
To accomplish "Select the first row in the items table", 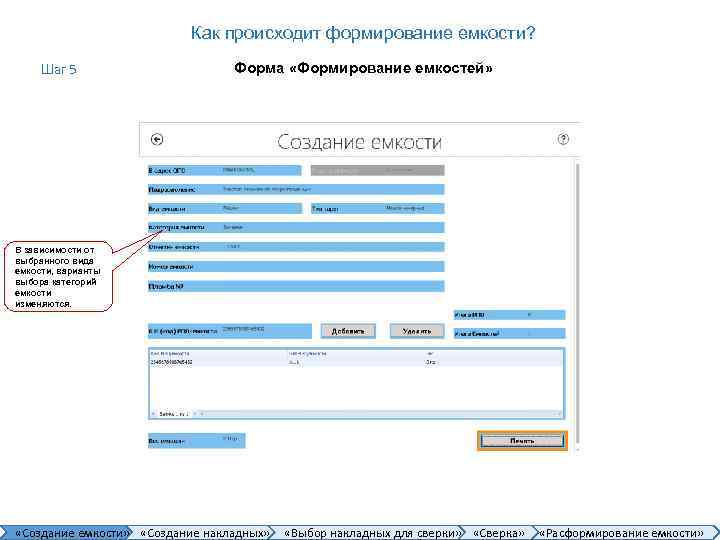I will pos(356,362).
